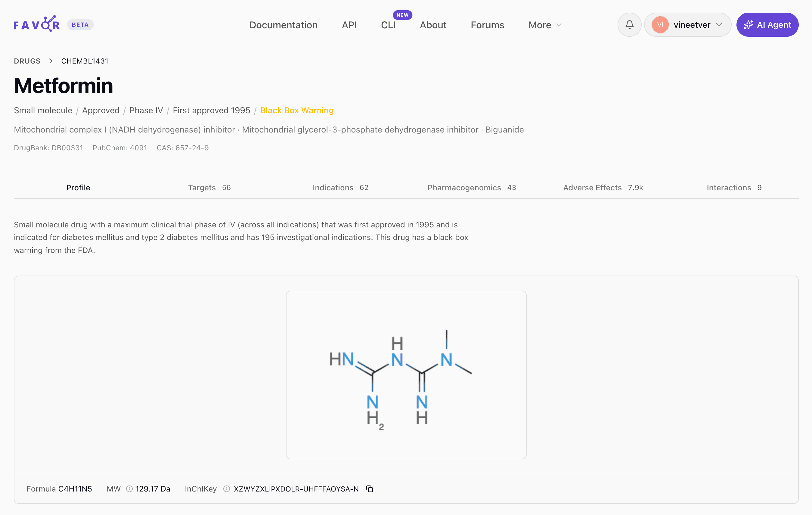
Task: Click the Metformin molecule structure image
Action: tap(406, 375)
